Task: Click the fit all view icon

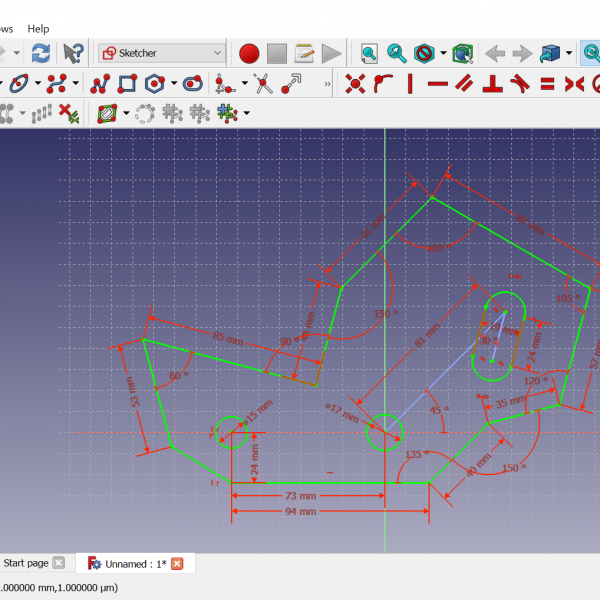Action: click(x=369, y=53)
